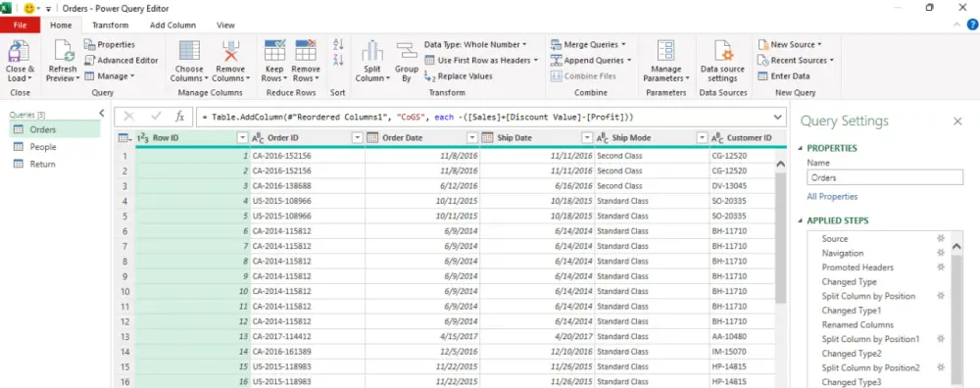Click the Choose Columns icon

click(x=189, y=51)
